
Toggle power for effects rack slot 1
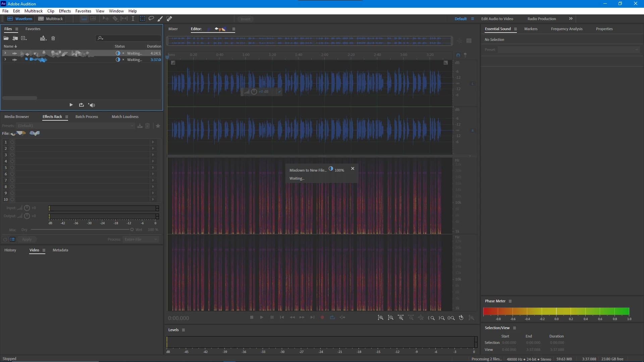pyautogui.click(x=12, y=142)
